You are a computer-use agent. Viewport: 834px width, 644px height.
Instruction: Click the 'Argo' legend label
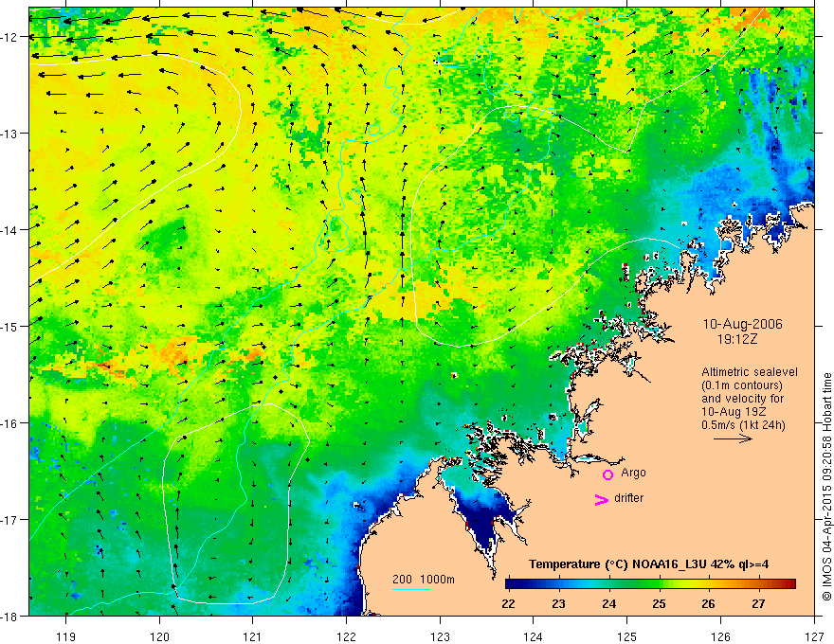(x=633, y=473)
